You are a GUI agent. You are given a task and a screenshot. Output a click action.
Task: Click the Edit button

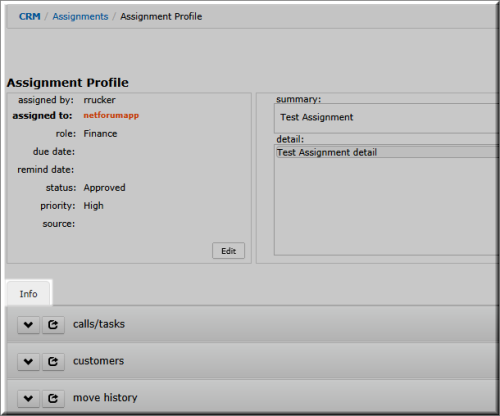228,251
